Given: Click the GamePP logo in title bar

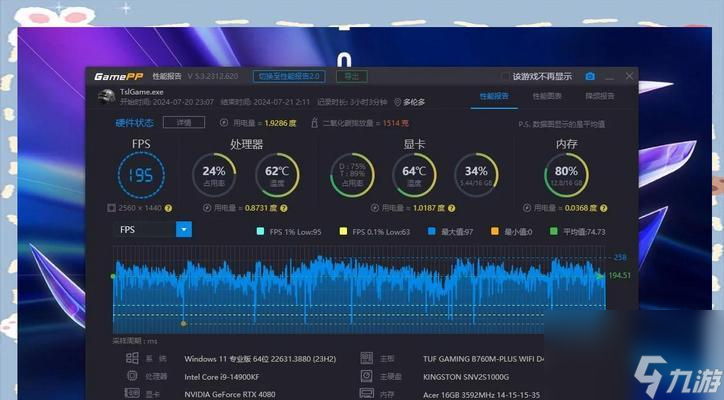Looking at the screenshot, I should [x=119, y=76].
